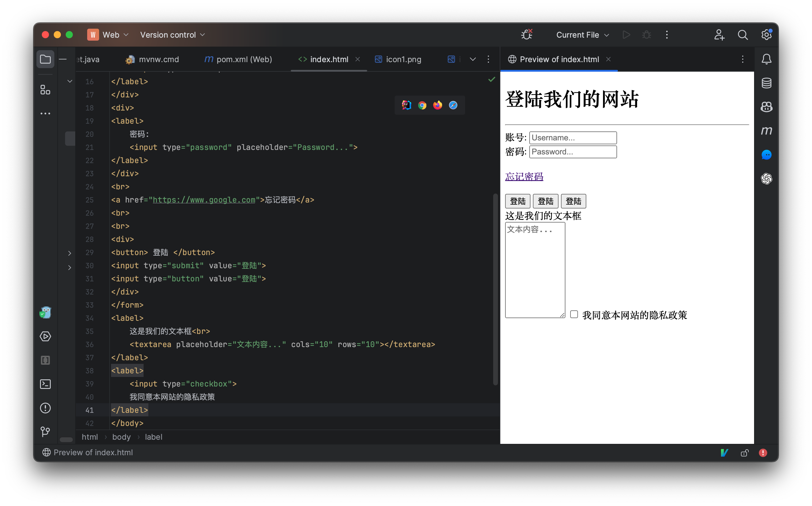Viewport: 812px width, 506px height.
Task: Open preview panel options menu
Action: point(742,59)
